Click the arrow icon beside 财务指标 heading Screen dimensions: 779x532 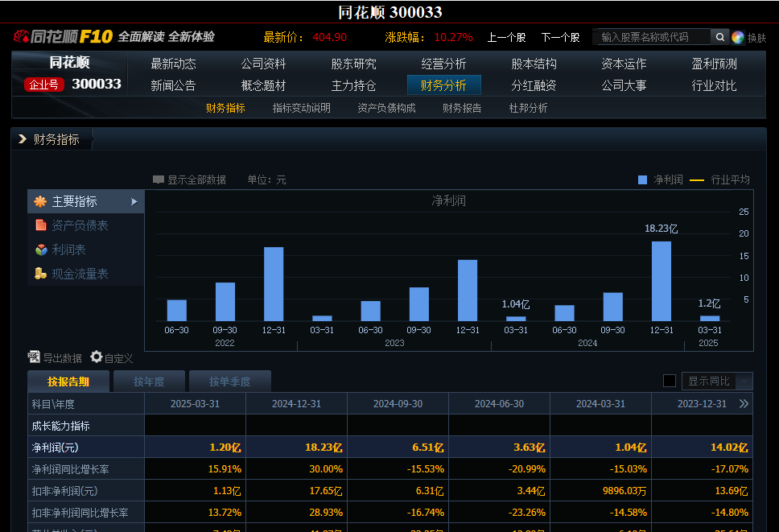(22, 139)
